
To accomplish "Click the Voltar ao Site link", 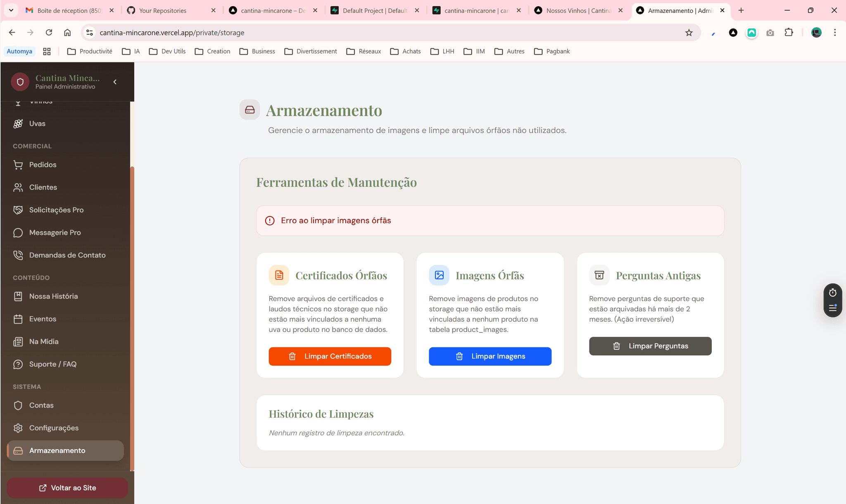I will click(67, 488).
